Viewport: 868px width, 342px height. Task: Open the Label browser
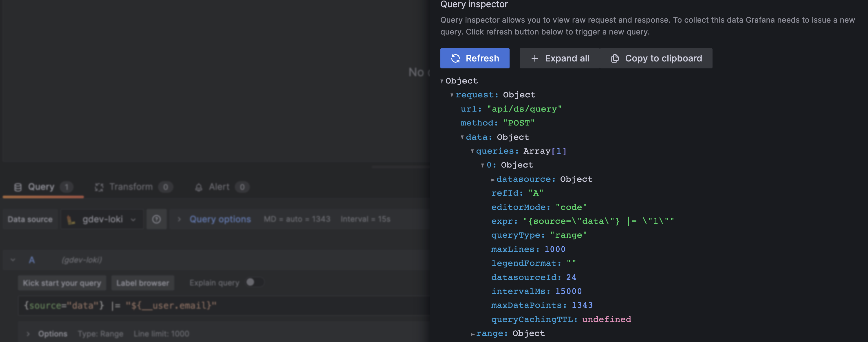pyautogui.click(x=142, y=283)
